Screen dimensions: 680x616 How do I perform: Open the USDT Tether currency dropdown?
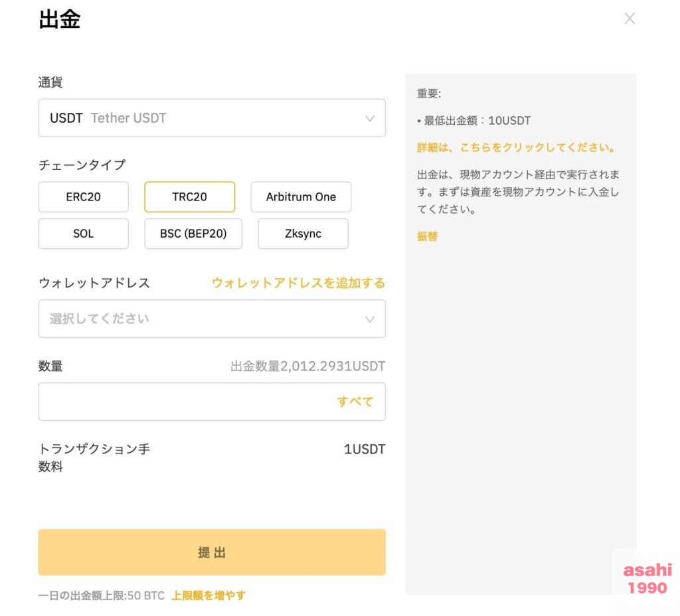pos(212,118)
